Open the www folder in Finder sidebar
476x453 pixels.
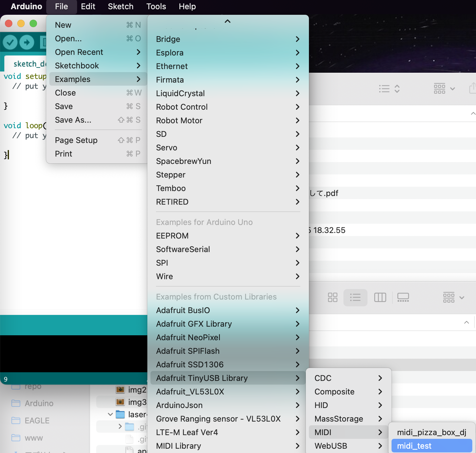pyautogui.click(x=27, y=438)
